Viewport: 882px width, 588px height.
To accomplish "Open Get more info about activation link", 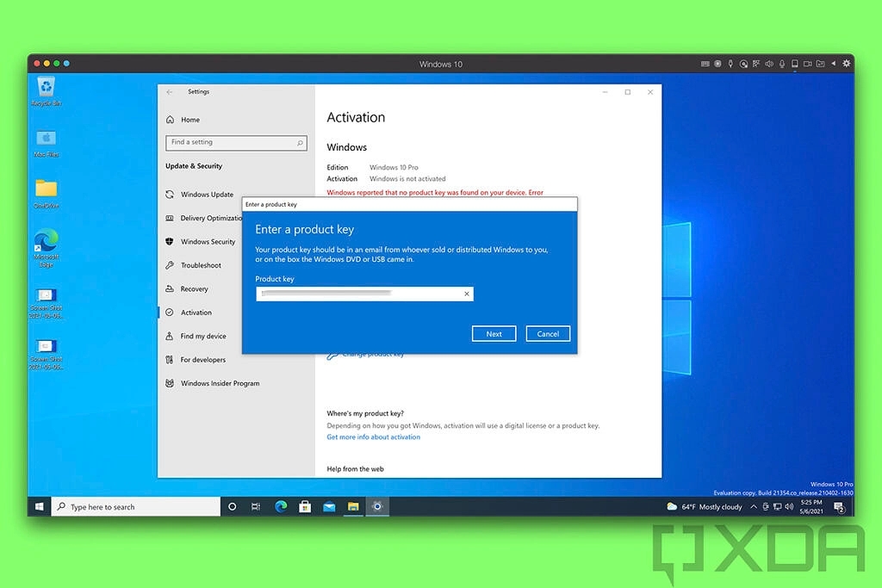I will pyautogui.click(x=373, y=437).
